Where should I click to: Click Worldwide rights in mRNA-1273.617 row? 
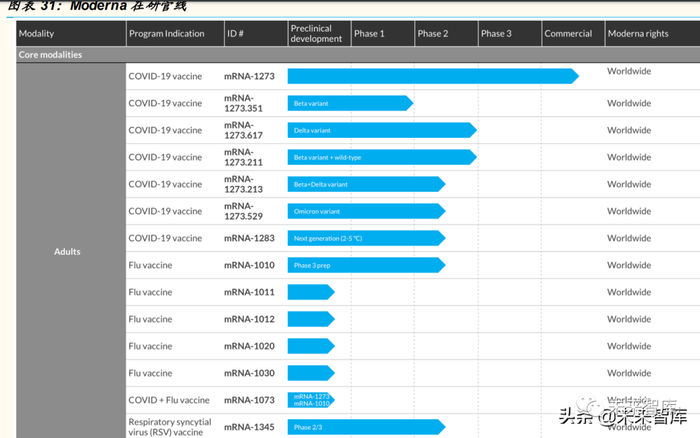[629, 130]
